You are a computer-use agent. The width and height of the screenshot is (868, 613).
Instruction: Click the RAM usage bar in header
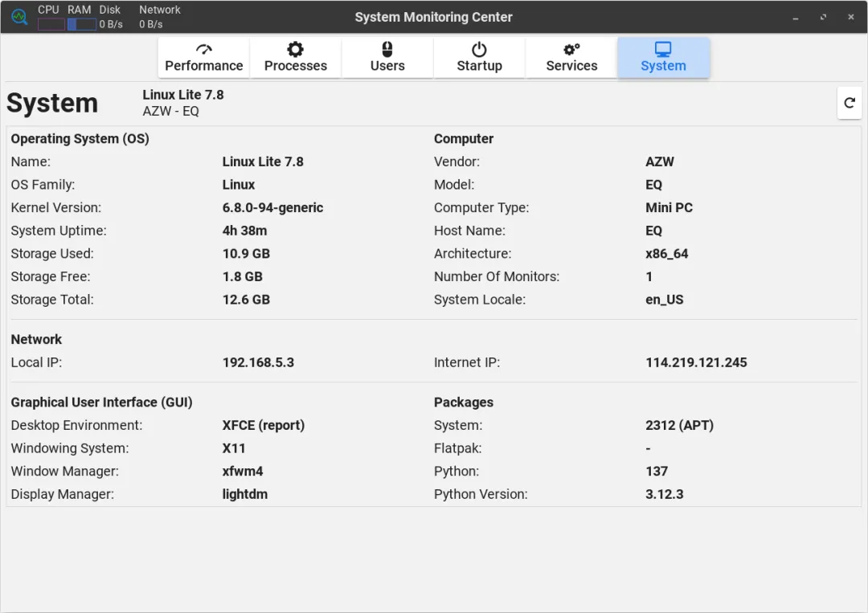pyautogui.click(x=81, y=24)
